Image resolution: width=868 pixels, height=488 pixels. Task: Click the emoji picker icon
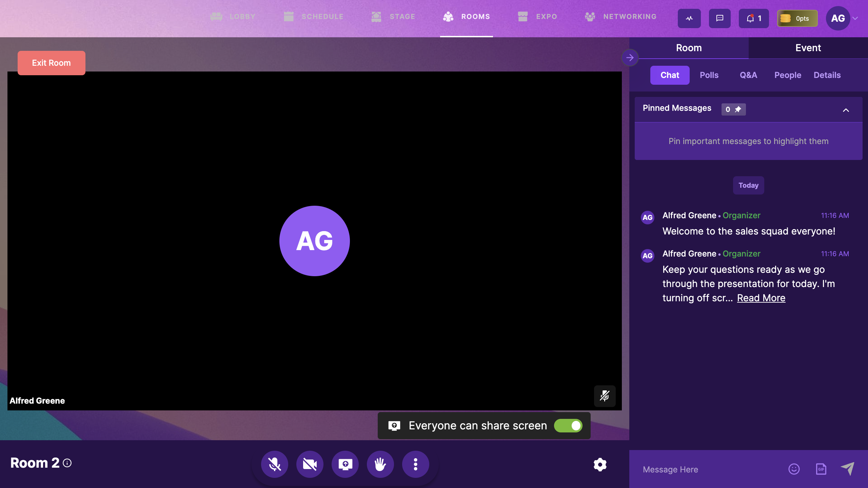pos(794,469)
